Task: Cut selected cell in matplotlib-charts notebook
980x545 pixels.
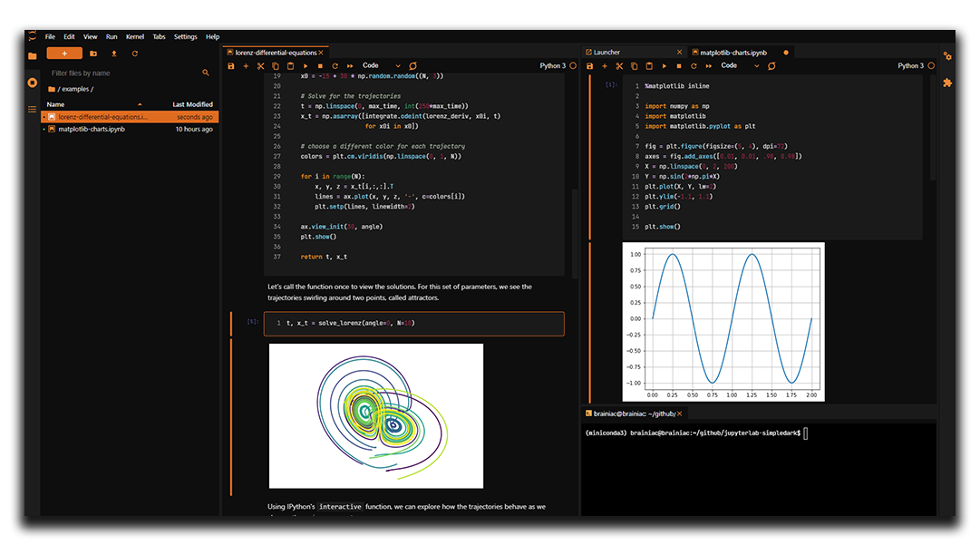Action: click(619, 65)
